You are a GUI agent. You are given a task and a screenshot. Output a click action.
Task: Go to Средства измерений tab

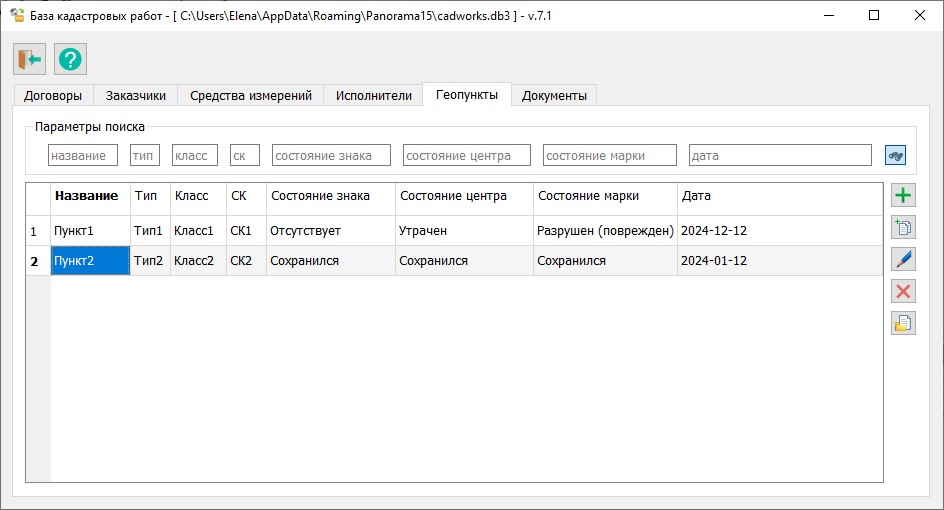click(x=251, y=95)
